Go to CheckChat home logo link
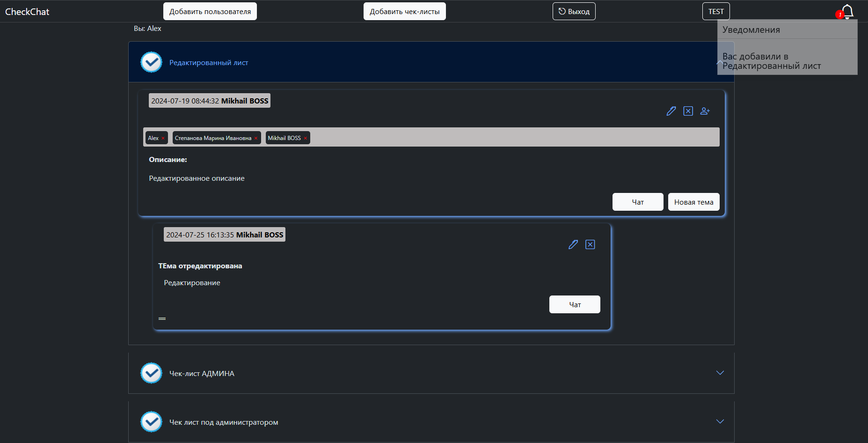The image size is (868, 443). 27,12
